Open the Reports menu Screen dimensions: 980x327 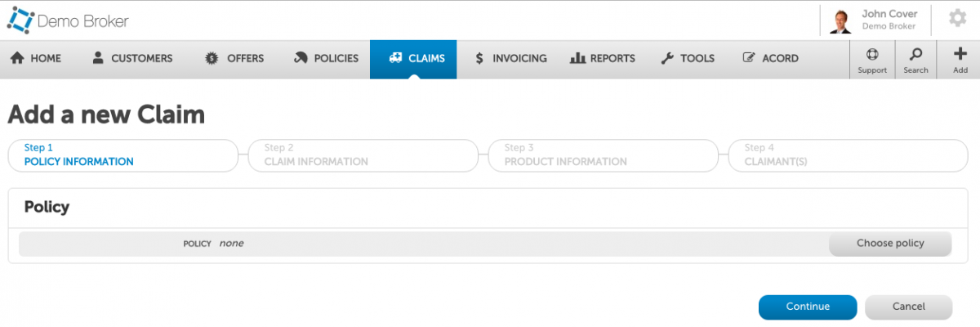click(x=602, y=59)
